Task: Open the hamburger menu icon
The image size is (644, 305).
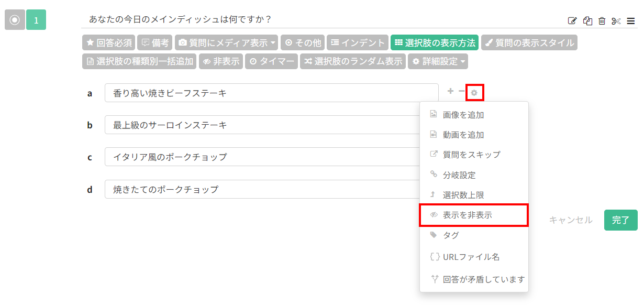Action: (x=631, y=21)
